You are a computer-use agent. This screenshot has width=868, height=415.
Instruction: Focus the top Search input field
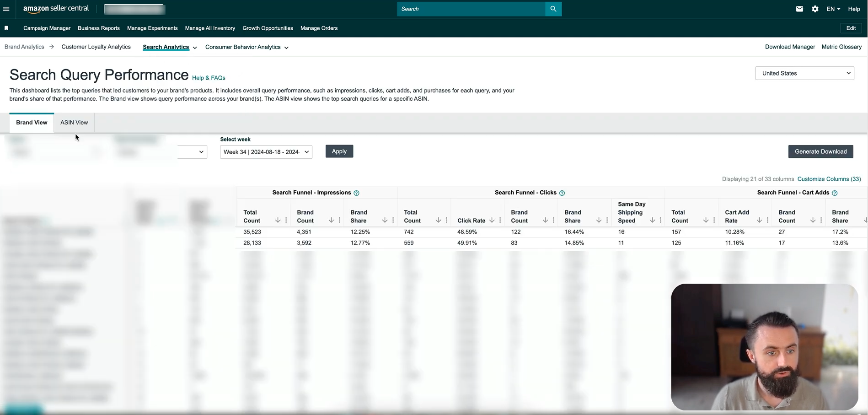(471, 9)
